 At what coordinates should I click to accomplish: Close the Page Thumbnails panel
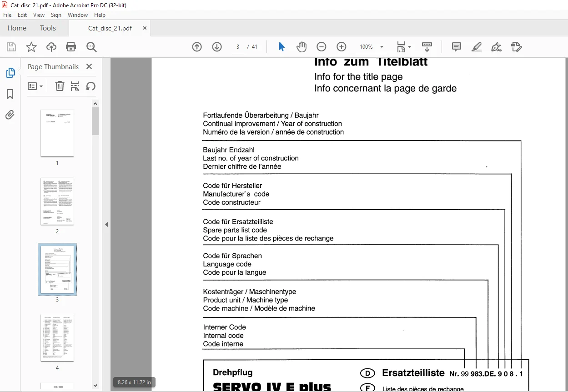click(89, 66)
